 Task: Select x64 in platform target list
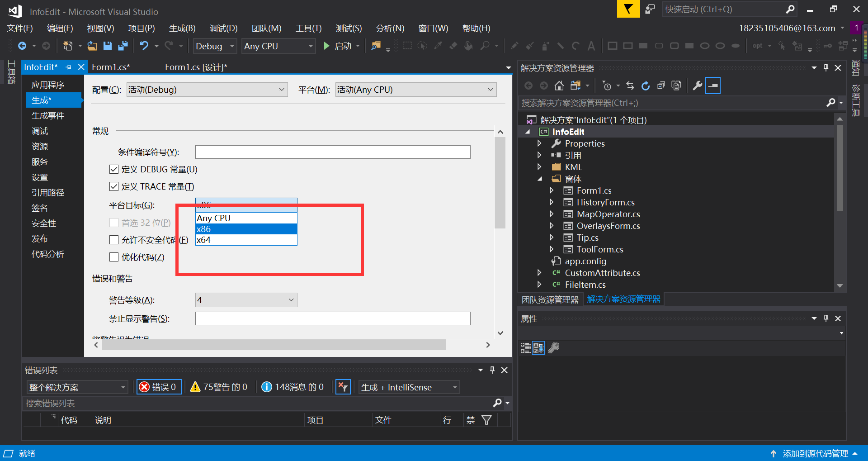point(246,240)
